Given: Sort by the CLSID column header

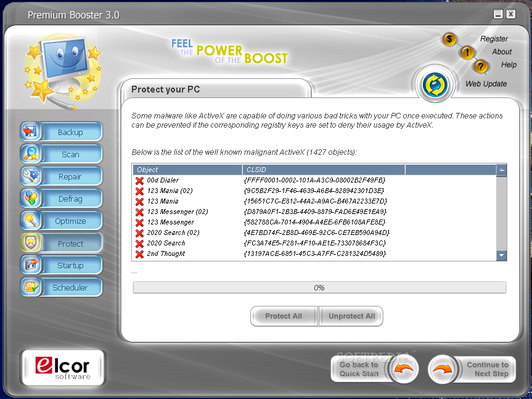Looking at the screenshot, I should tap(324, 170).
